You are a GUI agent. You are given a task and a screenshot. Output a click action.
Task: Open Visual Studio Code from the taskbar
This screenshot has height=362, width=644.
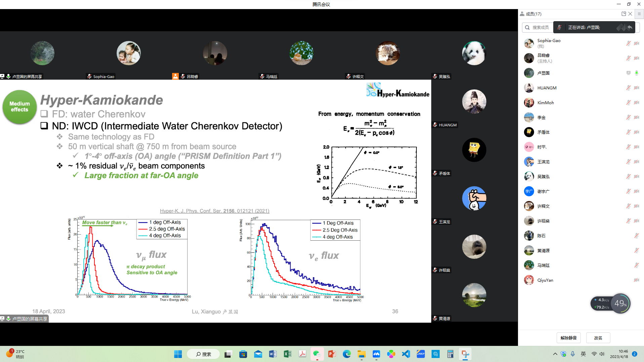[406, 354]
